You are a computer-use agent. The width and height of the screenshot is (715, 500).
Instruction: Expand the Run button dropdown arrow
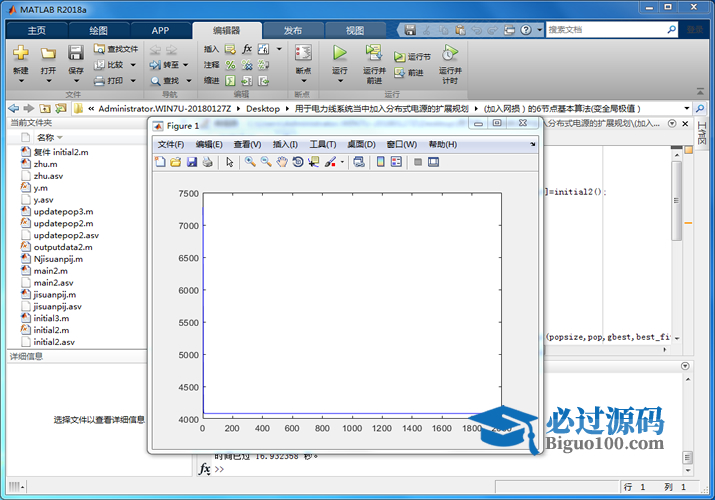340,81
